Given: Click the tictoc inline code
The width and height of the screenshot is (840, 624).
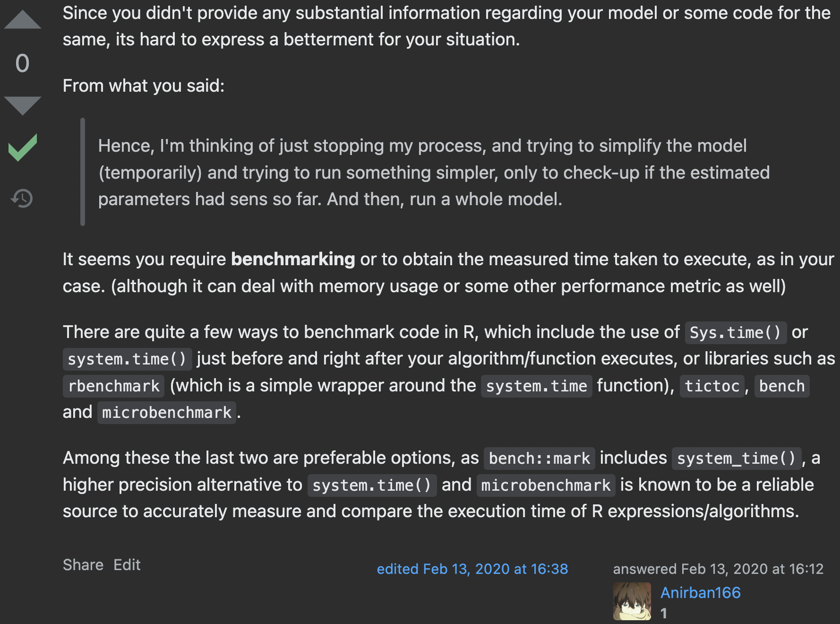Looking at the screenshot, I should 712,386.
